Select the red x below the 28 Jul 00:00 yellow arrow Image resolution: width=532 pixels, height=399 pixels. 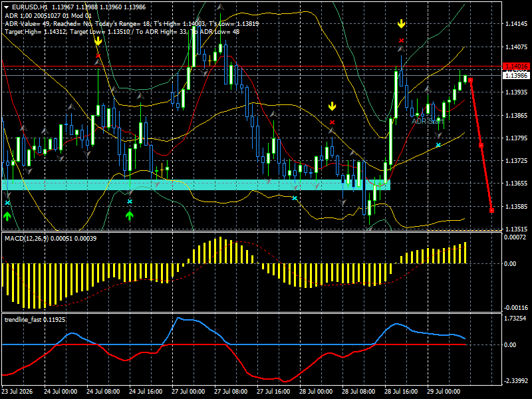[332, 122]
